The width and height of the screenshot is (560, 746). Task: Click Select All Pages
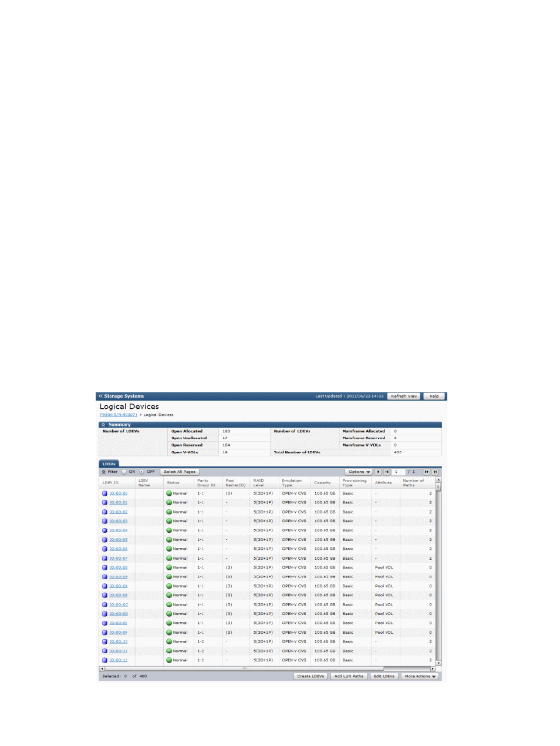180,472
